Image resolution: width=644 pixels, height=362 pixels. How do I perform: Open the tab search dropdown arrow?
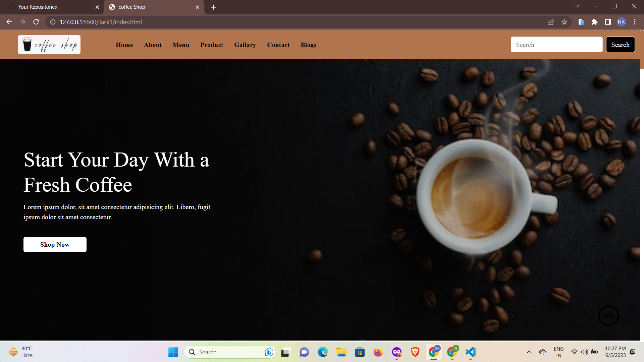click(x=577, y=6)
